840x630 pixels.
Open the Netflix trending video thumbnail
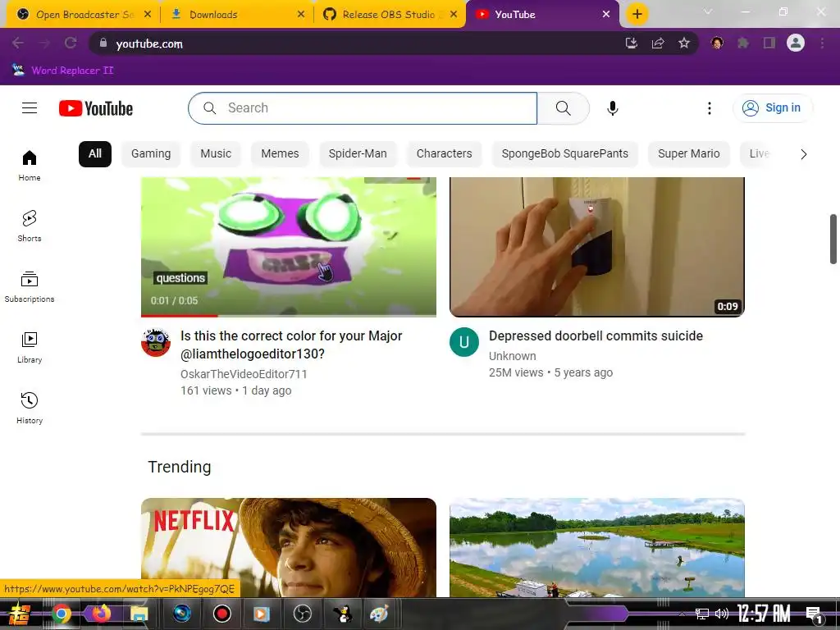[289, 547]
